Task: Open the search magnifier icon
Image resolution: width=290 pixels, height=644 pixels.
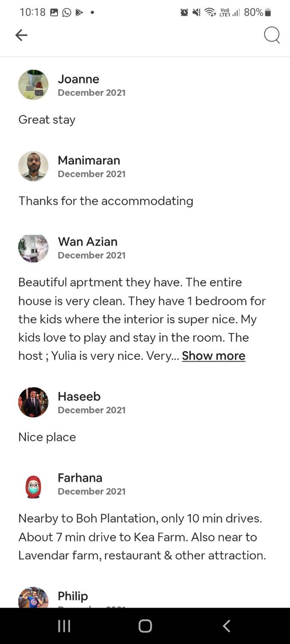Action: (x=272, y=35)
